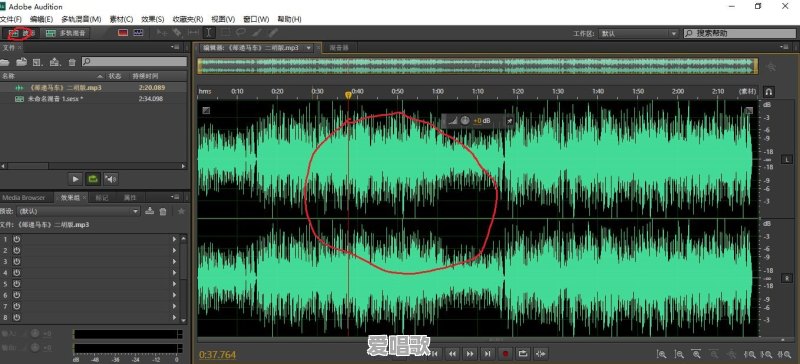The height and width of the screenshot is (364, 800).
Task: Click the Import file icon
Action: point(21,62)
